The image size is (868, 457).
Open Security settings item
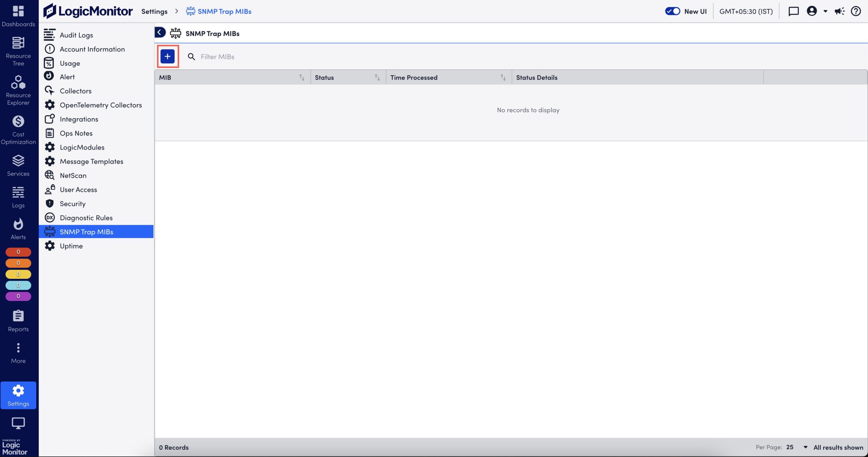coord(96,204)
